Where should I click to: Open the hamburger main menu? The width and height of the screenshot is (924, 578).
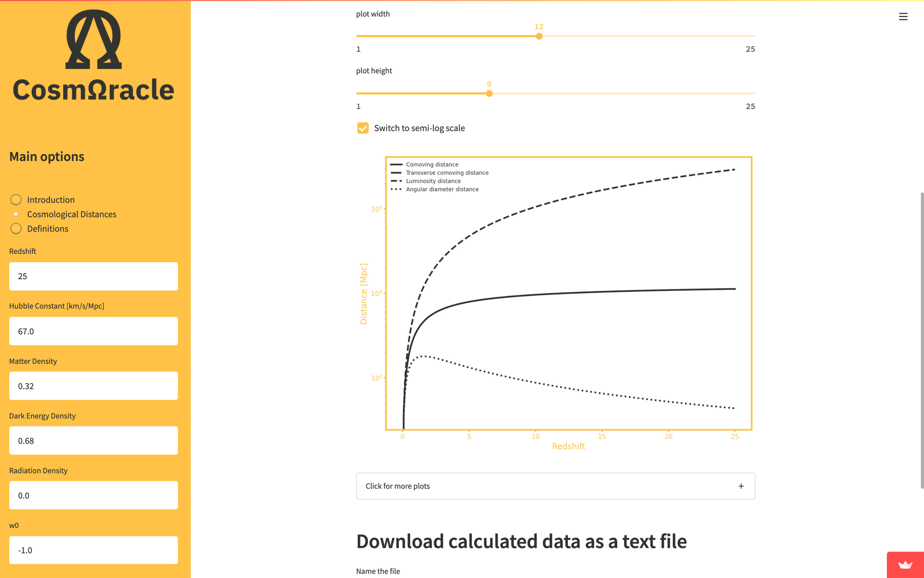[x=903, y=17]
